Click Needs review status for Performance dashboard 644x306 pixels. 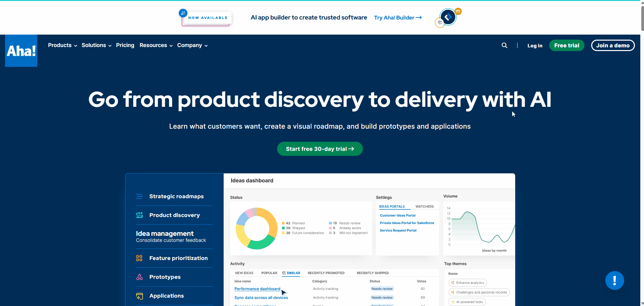pyautogui.click(x=382, y=289)
